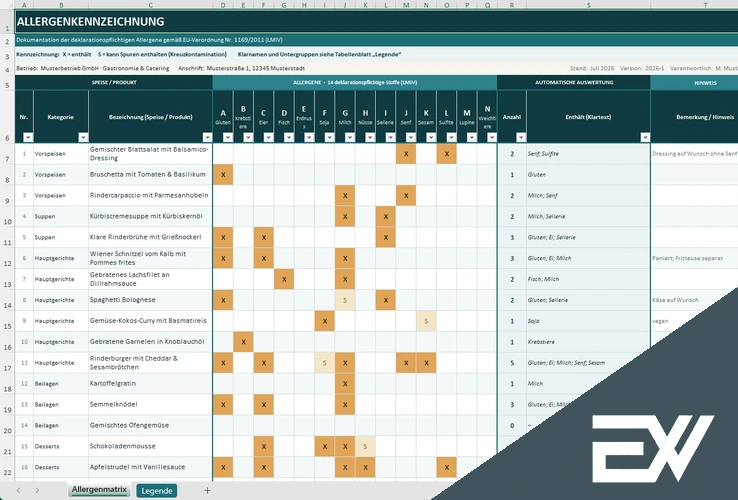Open the M Lupine filter dropdown
This screenshot has width=738, height=500.
point(472,137)
